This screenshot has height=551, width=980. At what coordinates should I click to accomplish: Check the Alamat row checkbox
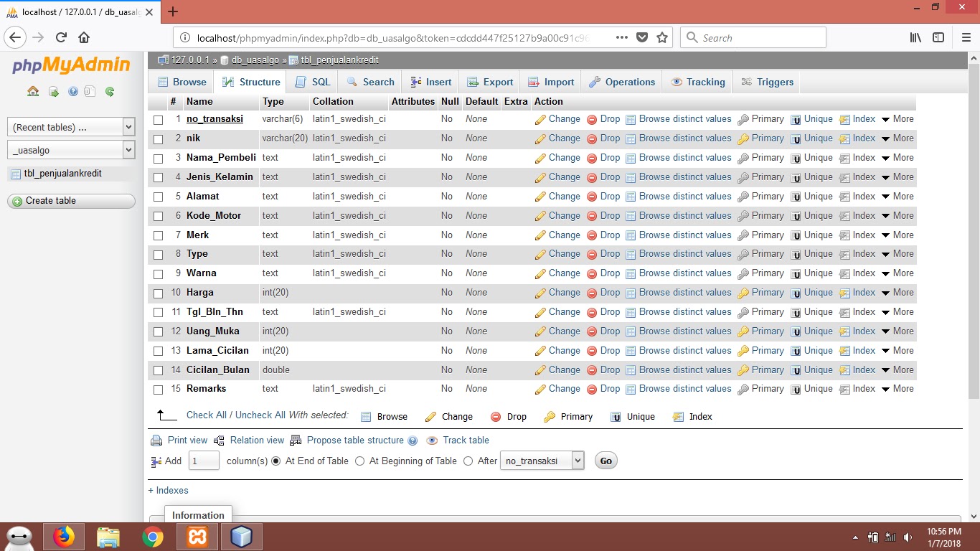[158, 196]
